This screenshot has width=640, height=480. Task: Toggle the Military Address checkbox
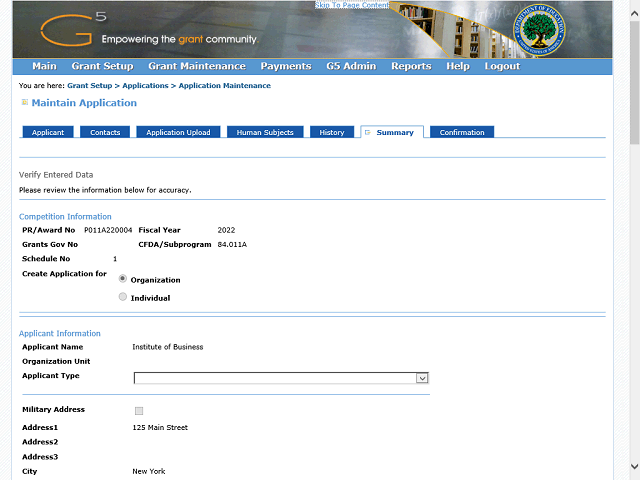[139, 411]
